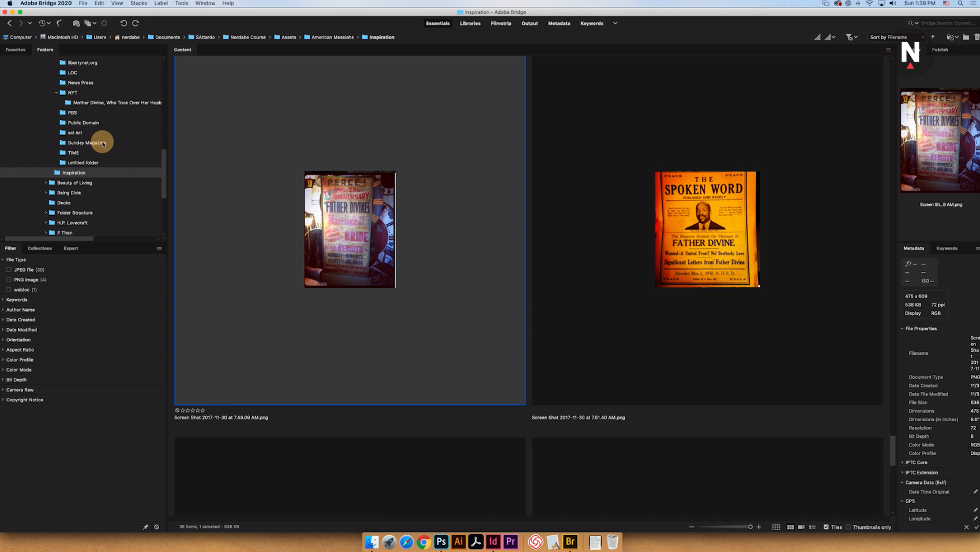Switch to the Keywords panel tab

[947, 249]
